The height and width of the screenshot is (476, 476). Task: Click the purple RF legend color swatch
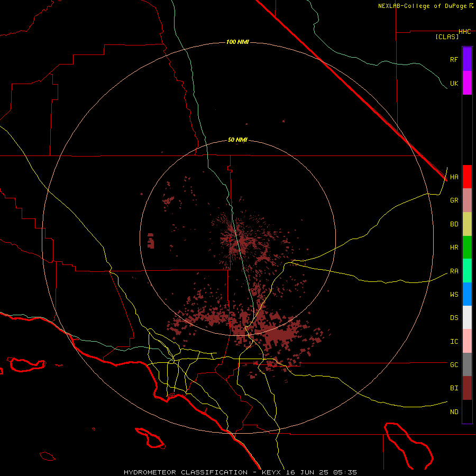click(x=467, y=59)
